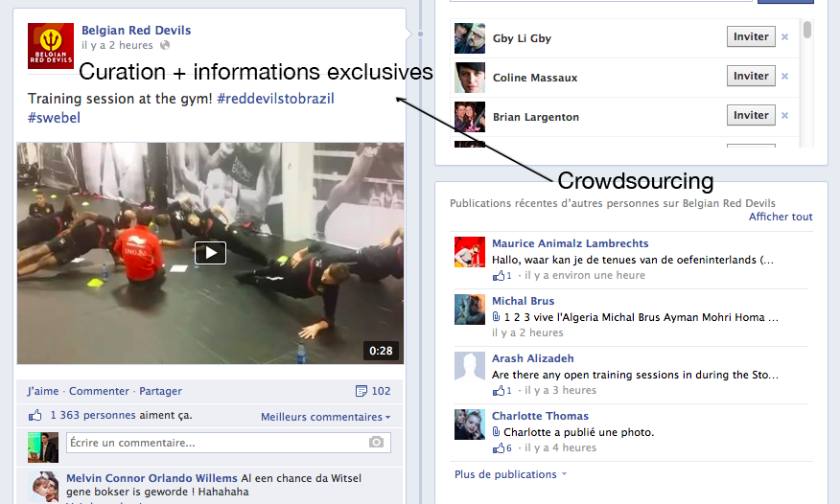Click the thumbs-up icon beside 1 363 personnes
This screenshot has width=840, height=504.
(x=35, y=415)
